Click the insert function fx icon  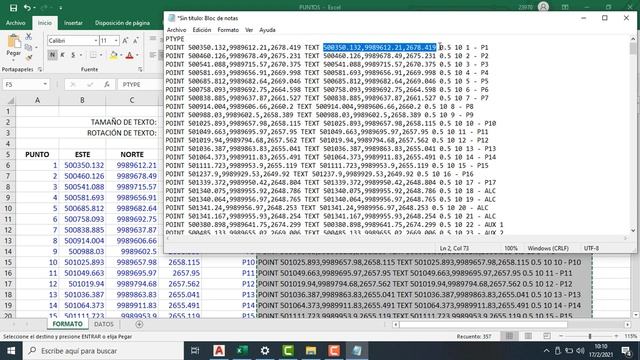click(x=107, y=84)
